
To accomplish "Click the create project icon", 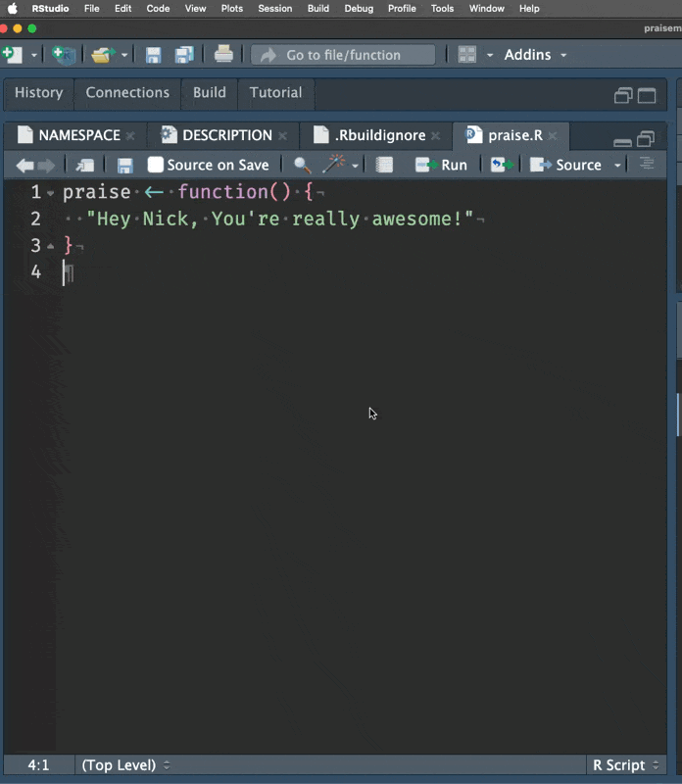I will coord(64,55).
